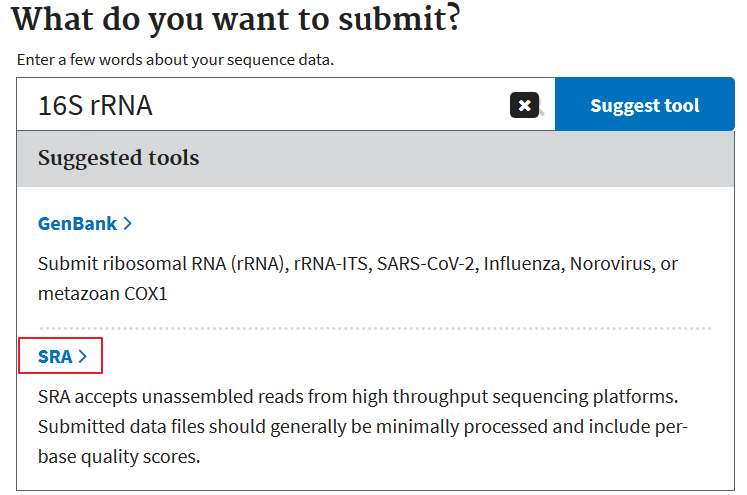Image resolution: width=747 pixels, height=495 pixels.
Task: Click the dotted separator between GenBank and SRA
Action: coord(375,328)
